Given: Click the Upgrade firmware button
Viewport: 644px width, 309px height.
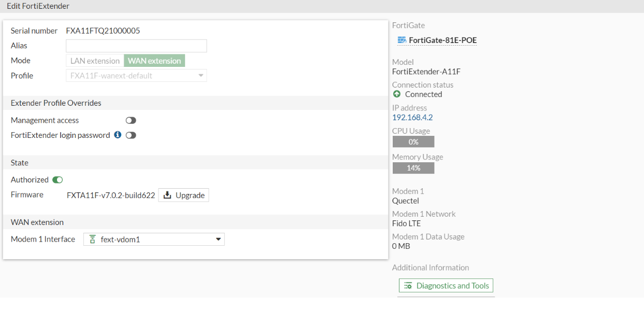Looking at the screenshot, I should coord(183,194).
